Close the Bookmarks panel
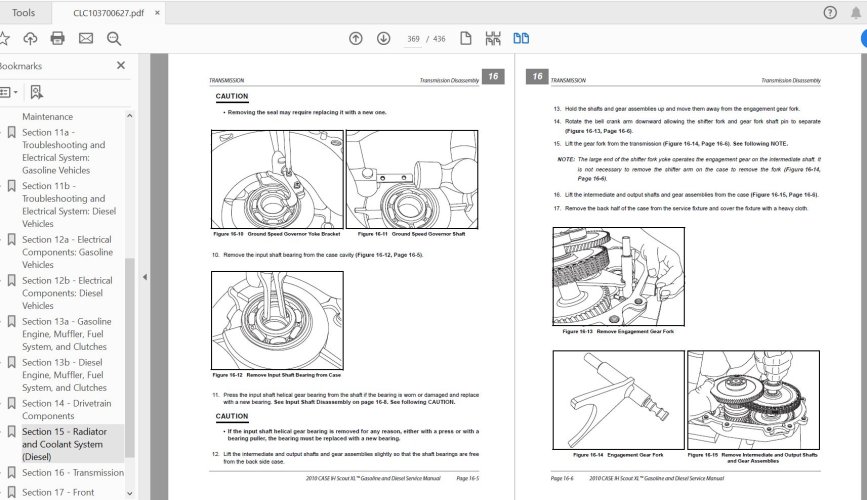Image resolution: width=867 pixels, height=500 pixels. 121,65
